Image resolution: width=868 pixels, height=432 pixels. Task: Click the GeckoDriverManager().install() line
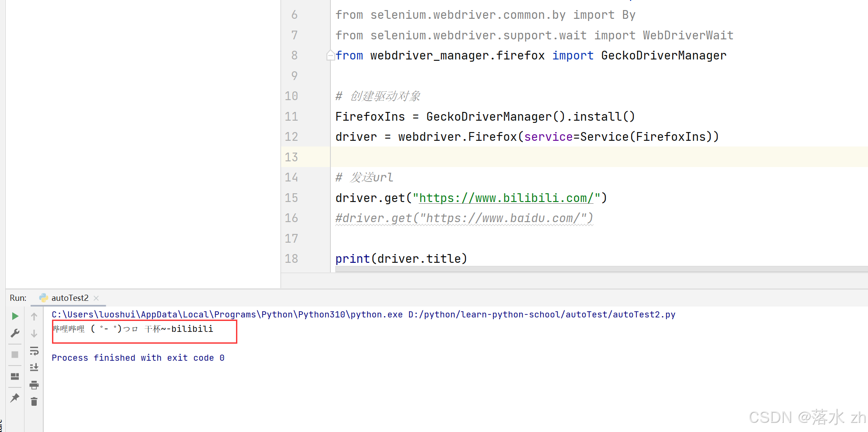485,117
